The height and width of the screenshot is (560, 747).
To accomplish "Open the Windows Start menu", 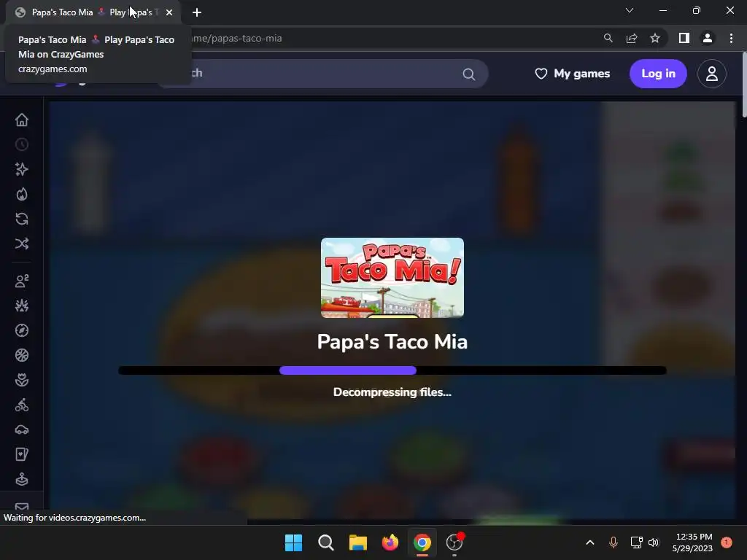I will [x=293, y=542].
